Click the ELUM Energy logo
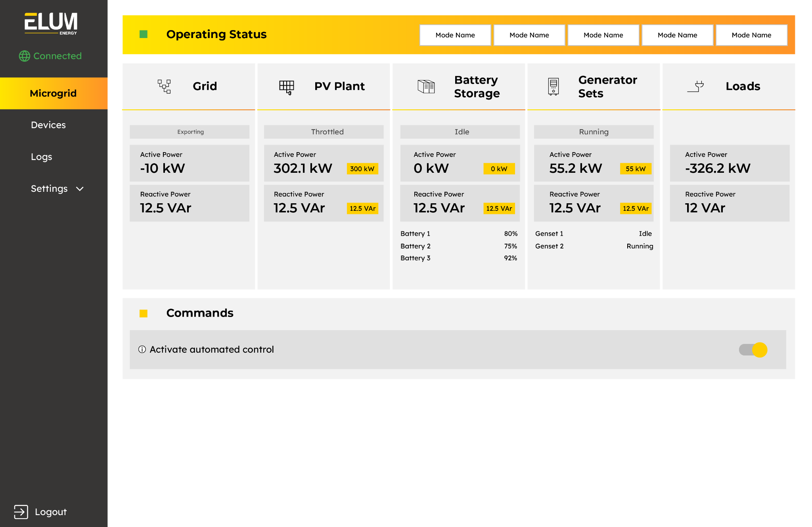 51,24
